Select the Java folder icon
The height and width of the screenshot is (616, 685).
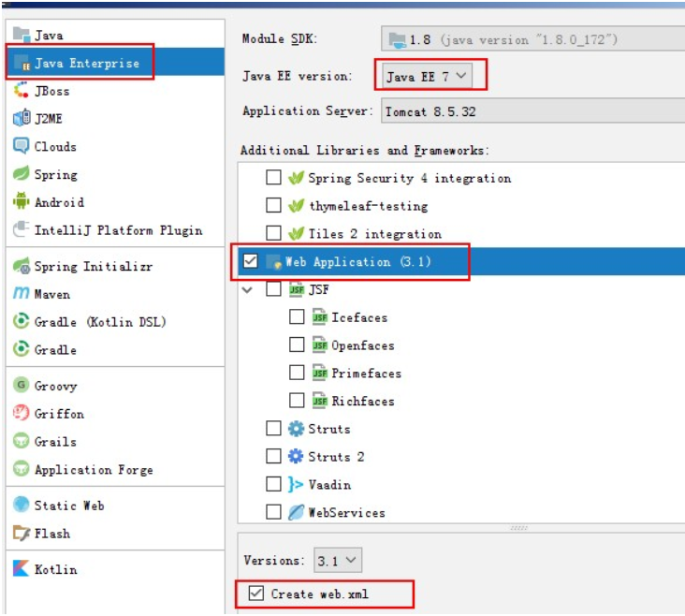pos(22,35)
